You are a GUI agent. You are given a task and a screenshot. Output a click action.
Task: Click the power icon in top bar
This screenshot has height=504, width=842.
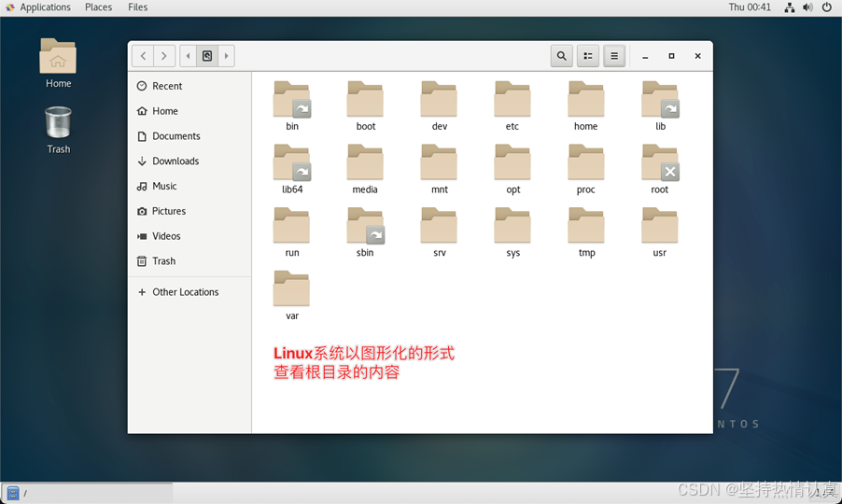[x=827, y=7]
